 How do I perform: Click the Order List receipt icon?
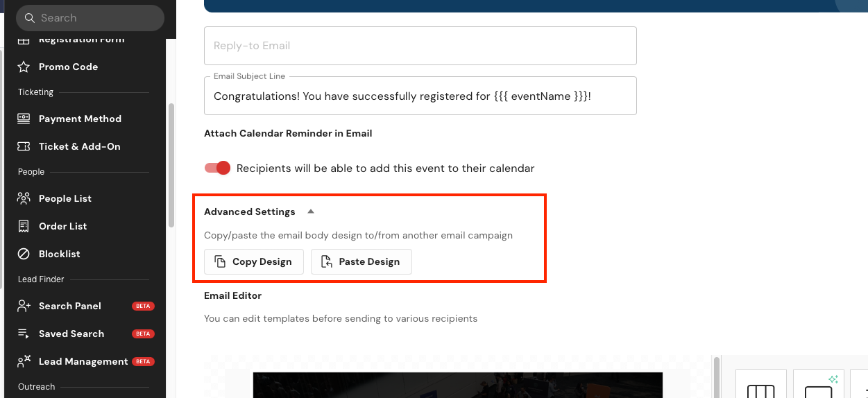(x=24, y=226)
